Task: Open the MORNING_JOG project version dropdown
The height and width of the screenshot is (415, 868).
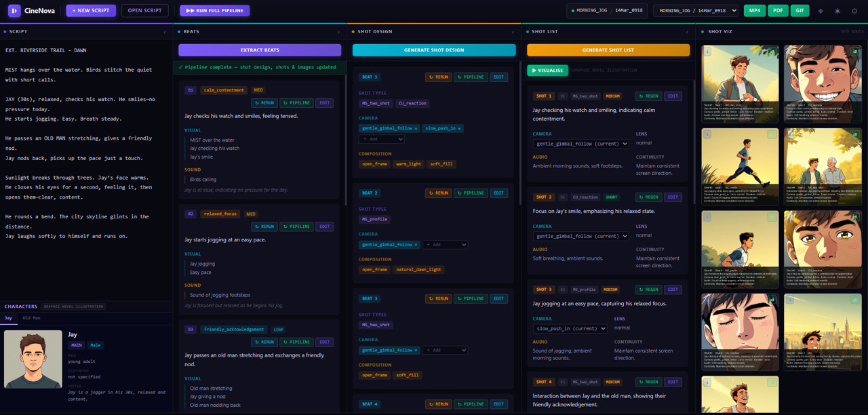Action: tap(696, 11)
